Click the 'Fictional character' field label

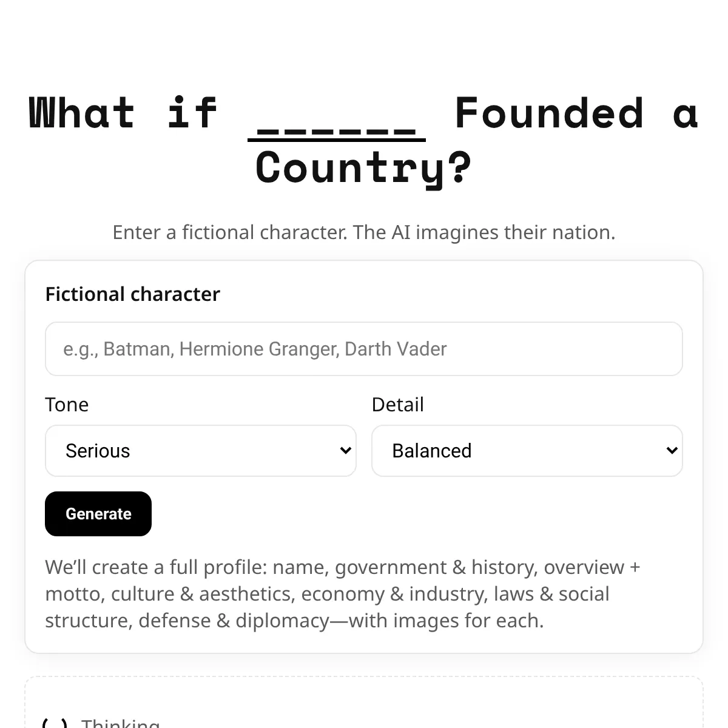click(x=132, y=294)
